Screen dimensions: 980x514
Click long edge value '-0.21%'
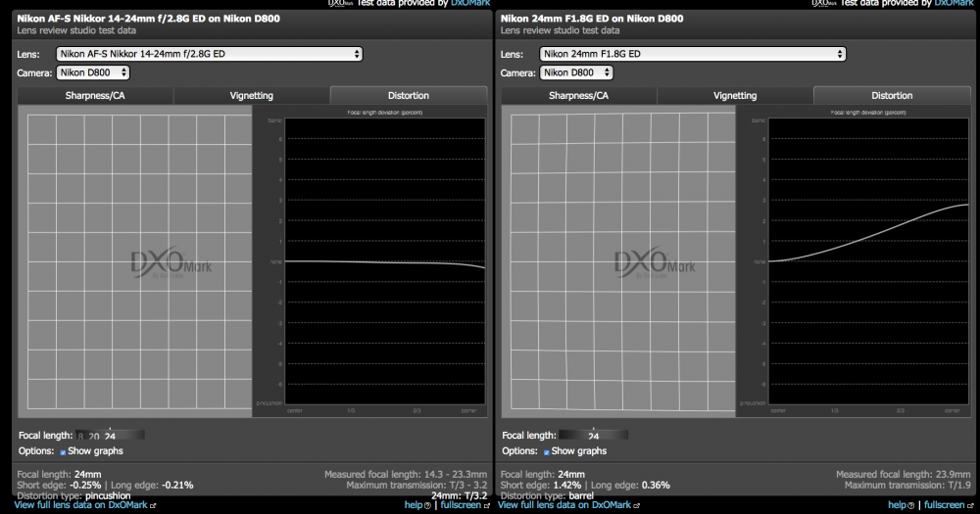[177, 486]
